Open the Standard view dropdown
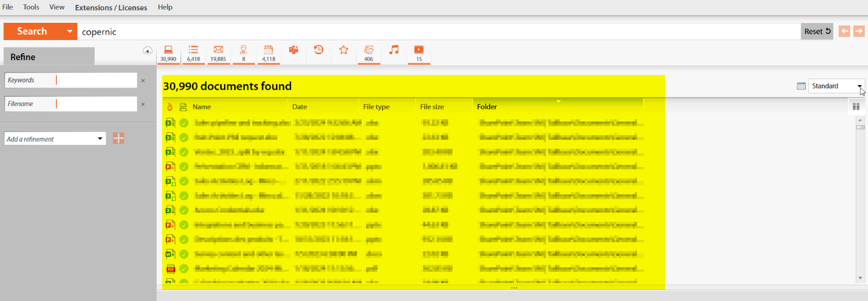Viewport: 868px width, 301px height. pos(837,86)
